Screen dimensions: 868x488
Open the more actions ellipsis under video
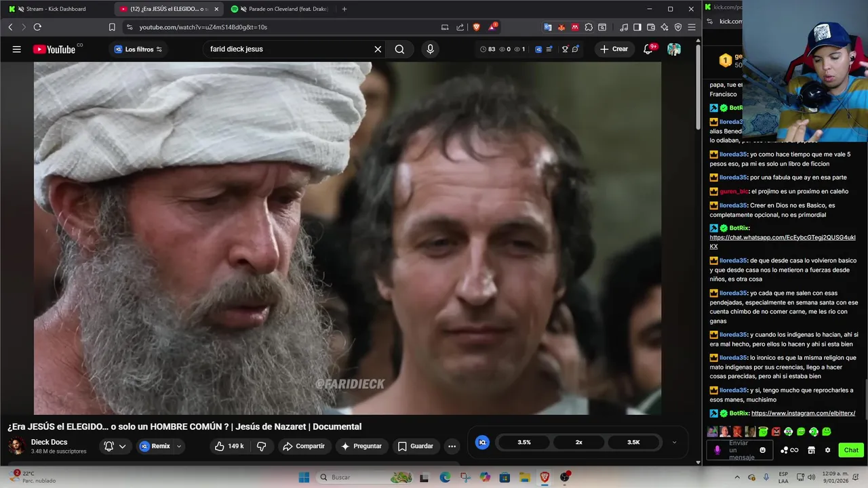point(452,446)
